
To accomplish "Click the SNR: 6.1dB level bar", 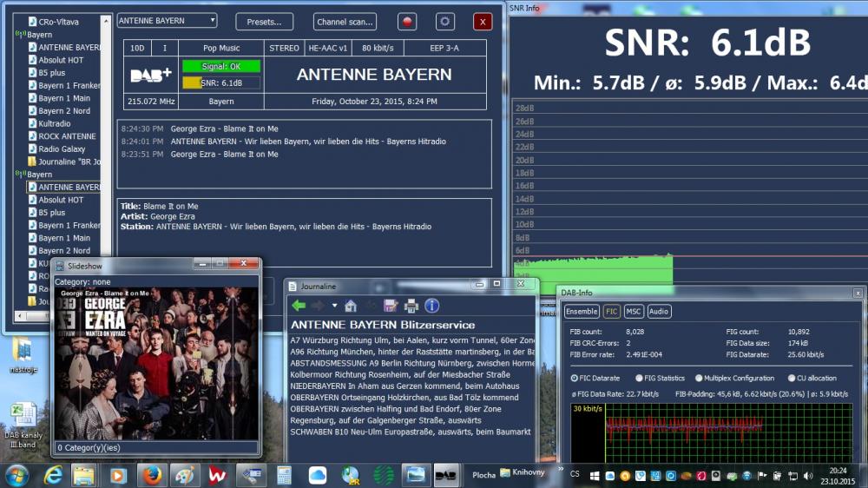I will (220, 83).
